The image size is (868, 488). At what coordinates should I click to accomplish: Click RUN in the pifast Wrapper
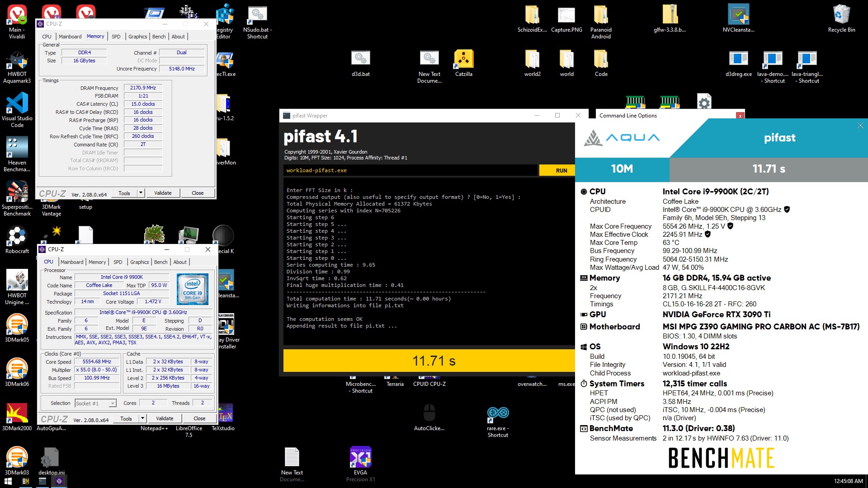[x=557, y=170]
